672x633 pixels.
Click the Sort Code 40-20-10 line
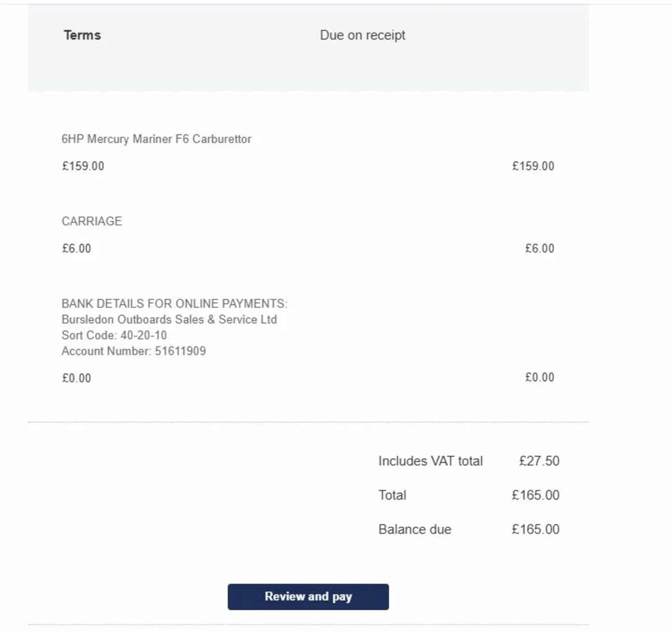[114, 336]
